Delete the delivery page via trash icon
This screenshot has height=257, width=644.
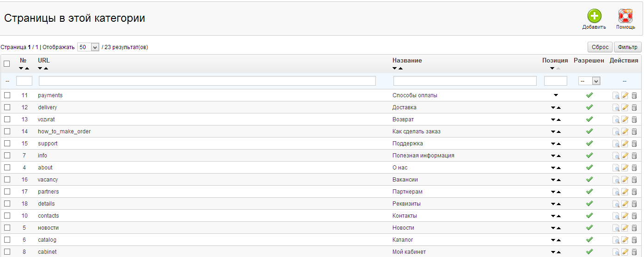click(634, 107)
